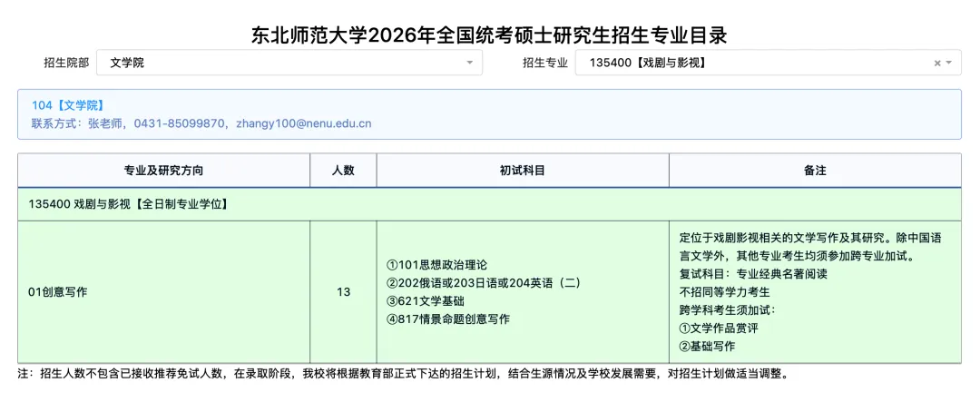Click the 01创意写作 research direction cell
Viewport: 980px width, 402px height.
coord(163,292)
